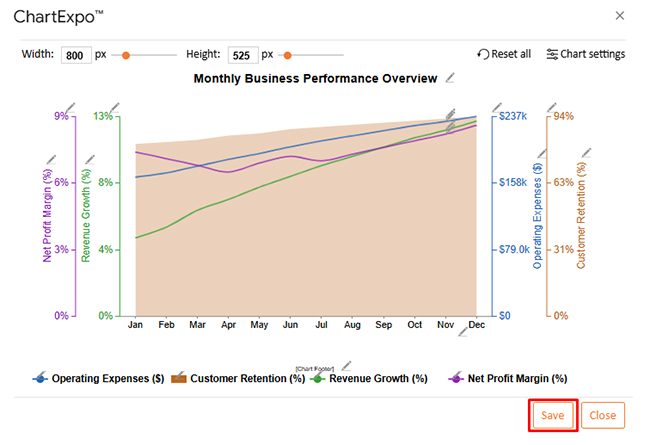Click the pencil icon next to Chart Footer

pyautogui.click(x=346, y=365)
